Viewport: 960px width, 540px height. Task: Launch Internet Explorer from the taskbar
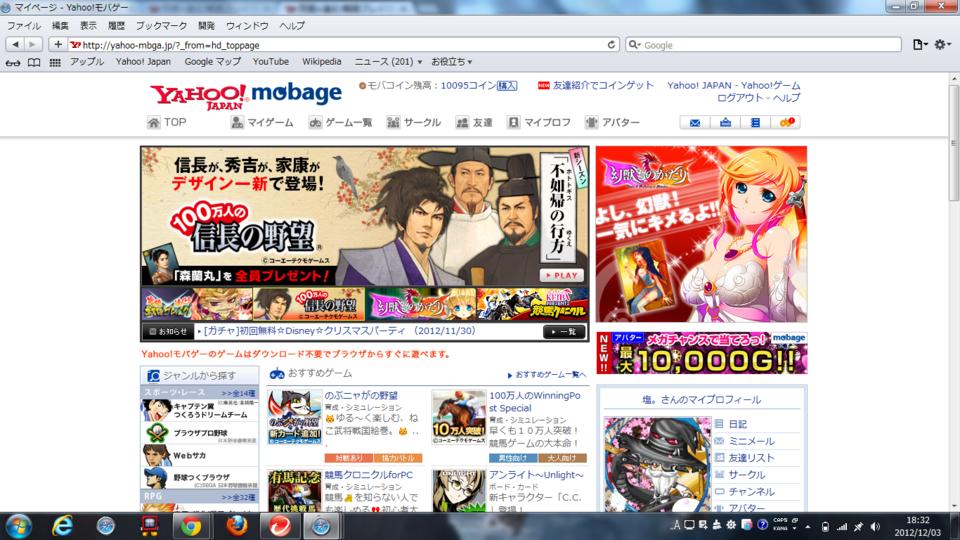[x=62, y=526]
